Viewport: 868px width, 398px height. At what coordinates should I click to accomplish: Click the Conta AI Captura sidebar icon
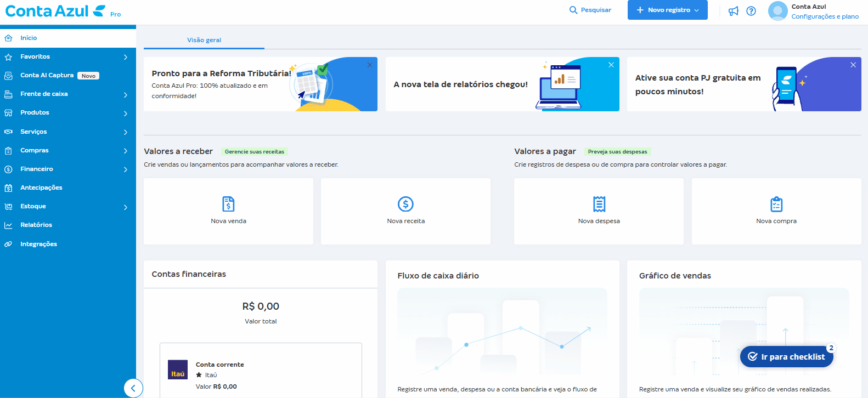tap(8, 76)
